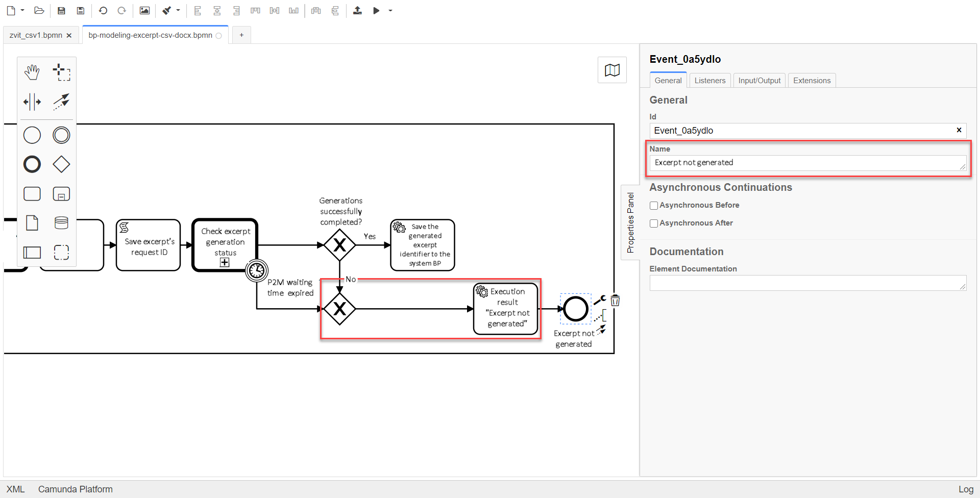Activate the global connect tool
Screen dimensions: 980x498
(61, 102)
